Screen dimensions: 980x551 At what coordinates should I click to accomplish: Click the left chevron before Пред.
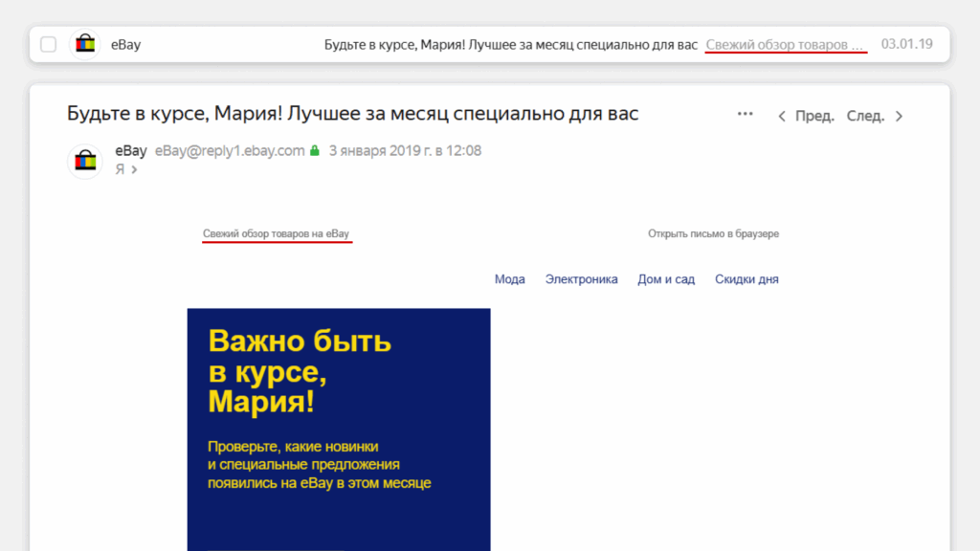pyautogui.click(x=781, y=116)
